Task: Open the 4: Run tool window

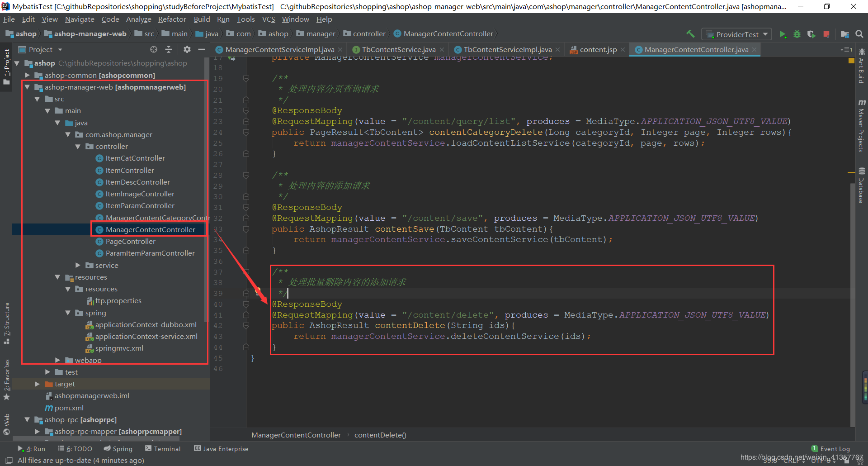Action: [x=32, y=449]
